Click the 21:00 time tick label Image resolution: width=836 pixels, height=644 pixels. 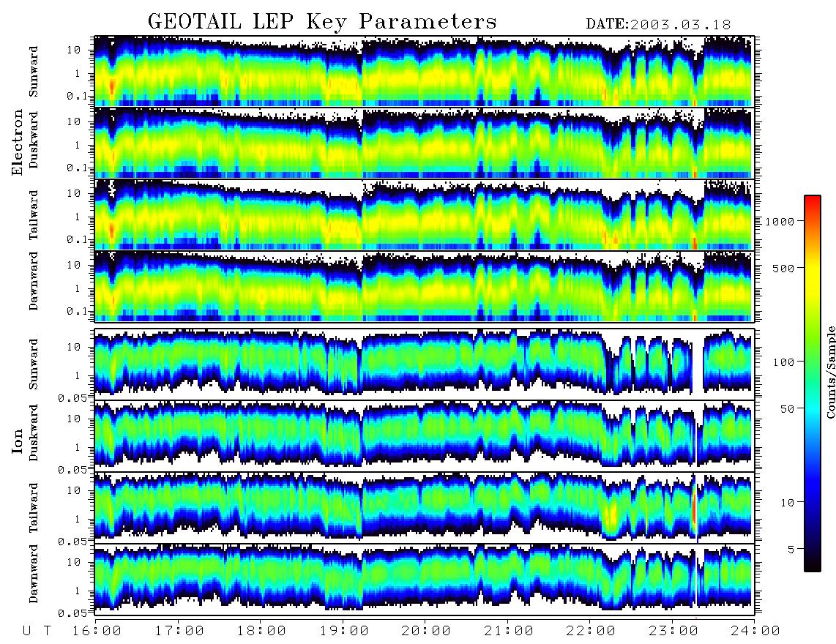point(508,631)
